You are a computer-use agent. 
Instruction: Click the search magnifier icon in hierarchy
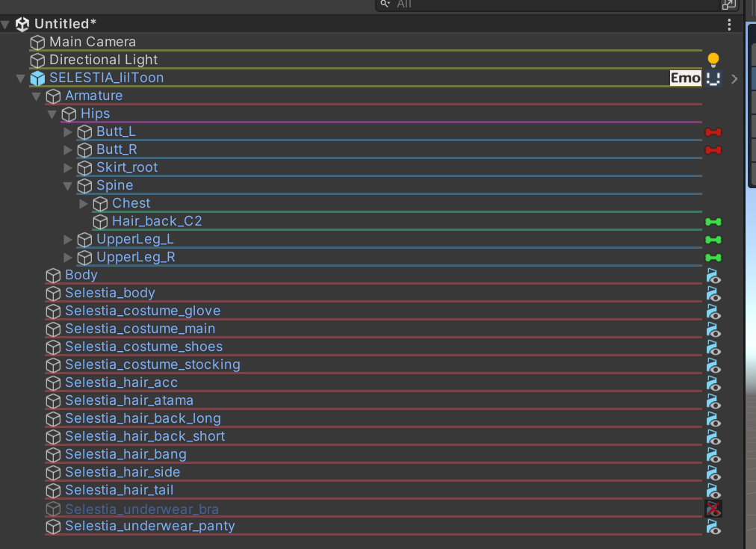click(x=385, y=4)
